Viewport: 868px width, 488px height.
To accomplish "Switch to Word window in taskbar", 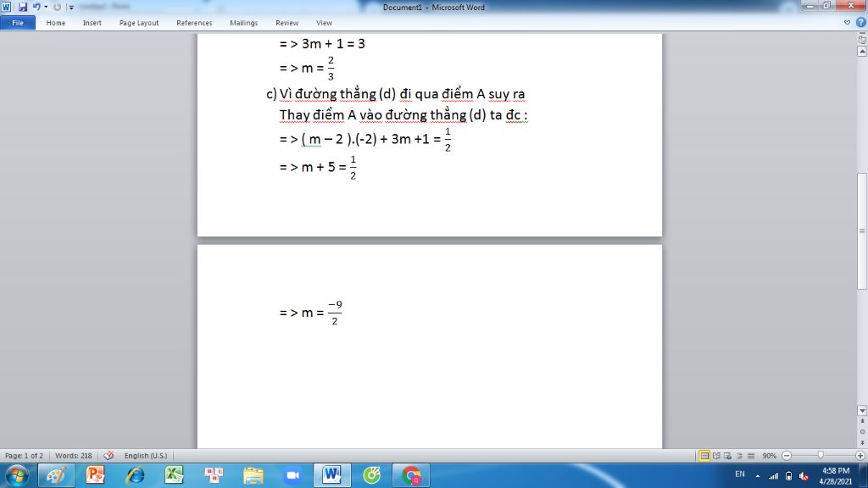I will click(332, 476).
